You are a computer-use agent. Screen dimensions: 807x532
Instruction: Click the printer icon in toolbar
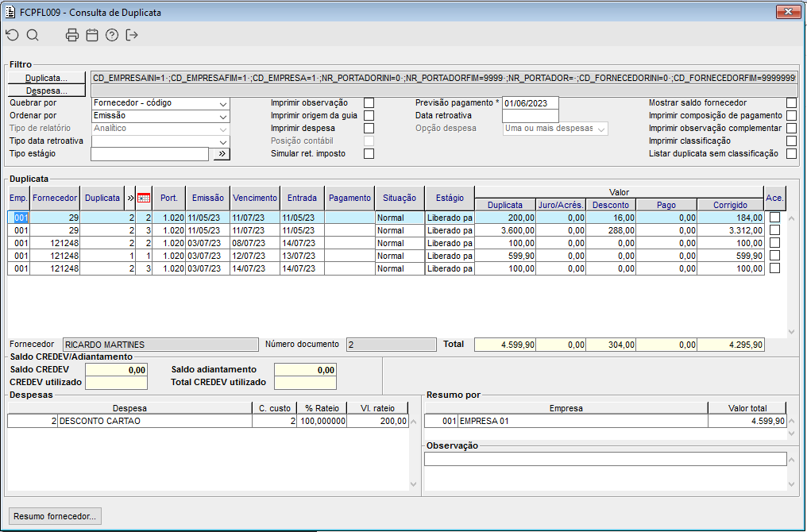point(72,35)
